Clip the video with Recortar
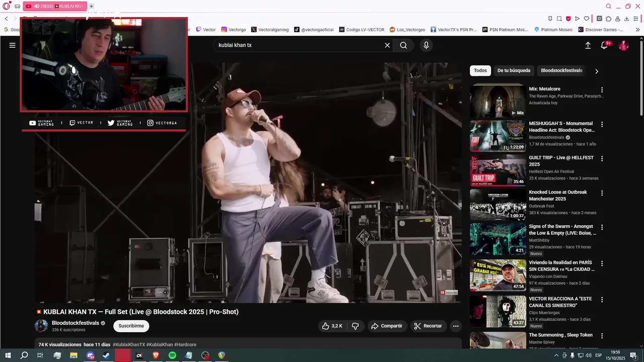Screen dimensions: 644x362 pyautogui.click(x=428, y=326)
